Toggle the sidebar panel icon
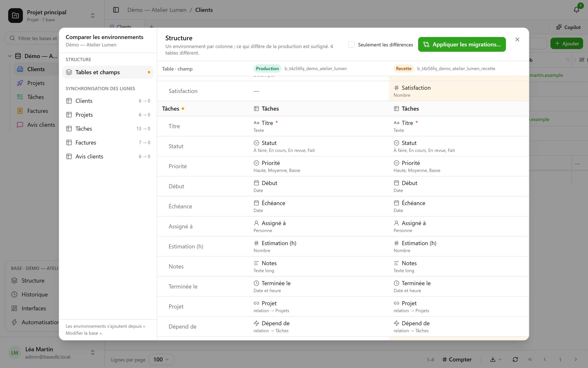 tap(116, 10)
